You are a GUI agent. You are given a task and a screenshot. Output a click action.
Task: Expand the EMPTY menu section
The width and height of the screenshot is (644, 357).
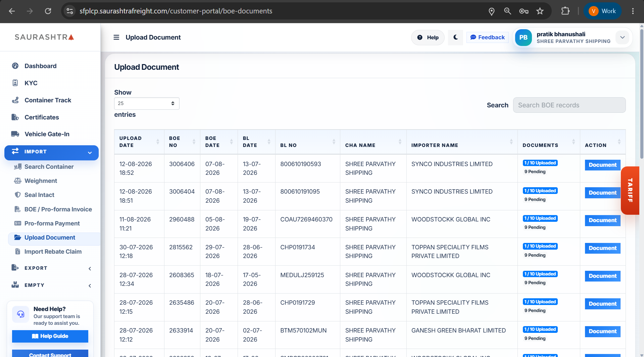pos(51,285)
